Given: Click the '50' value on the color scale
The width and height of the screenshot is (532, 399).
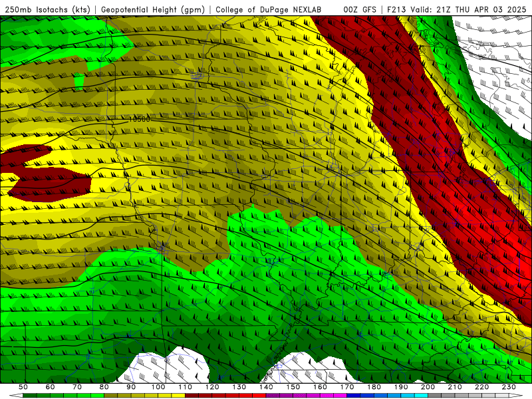Looking at the screenshot, I should (x=23, y=387).
